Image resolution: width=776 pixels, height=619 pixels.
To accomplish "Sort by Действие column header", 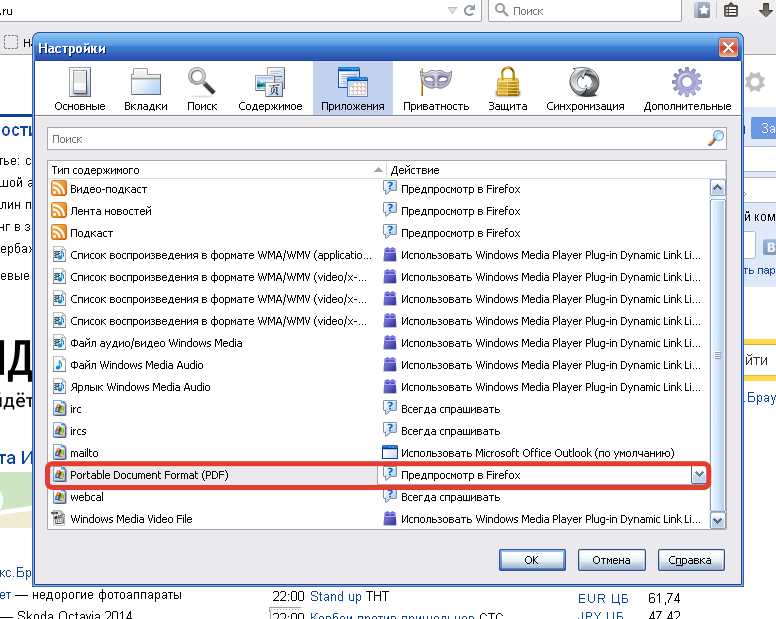I will coord(556,170).
